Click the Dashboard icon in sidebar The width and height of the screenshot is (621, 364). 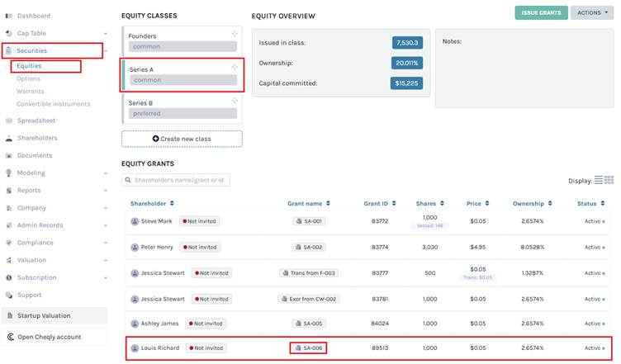pyautogui.click(x=8, y=16)
